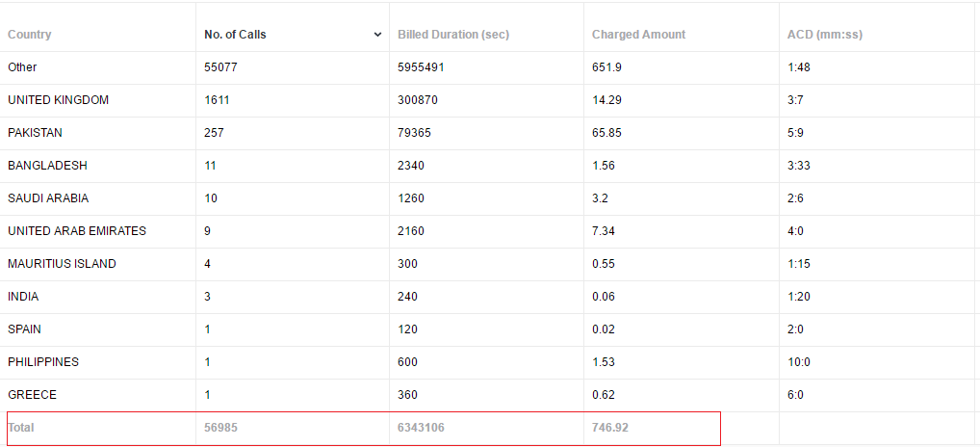Viewport: 980px width, 447px height.
Task: Select the UNITED KINGDOM country cell
Action: [58, 100]
